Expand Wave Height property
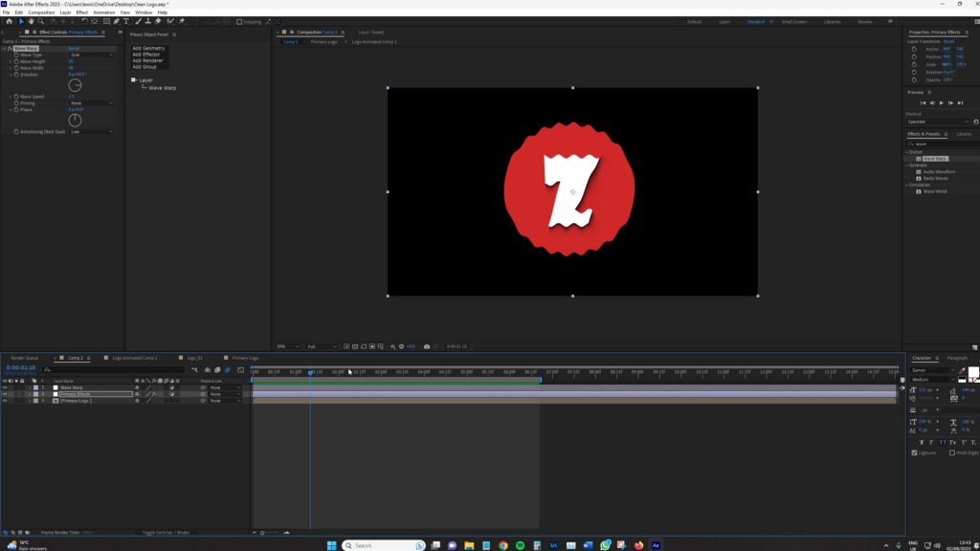Viewport: 980px width, 551px height. click(x=10, y=61)
